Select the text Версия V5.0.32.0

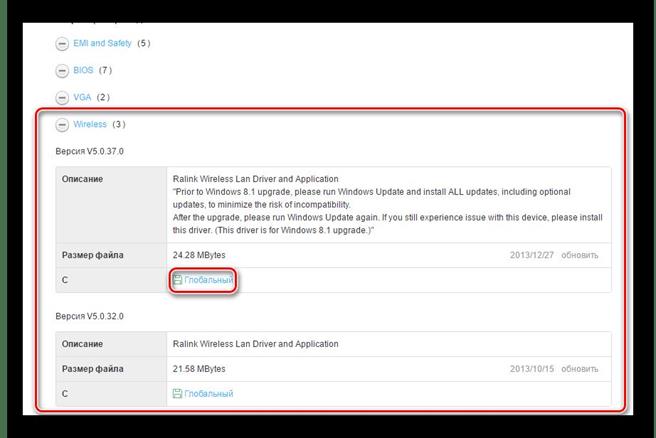[90, 316]
